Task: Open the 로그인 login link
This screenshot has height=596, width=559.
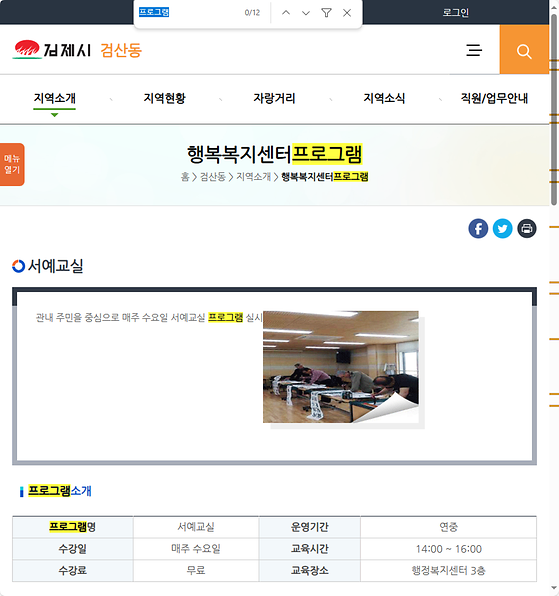Action: tap(456, 13)
